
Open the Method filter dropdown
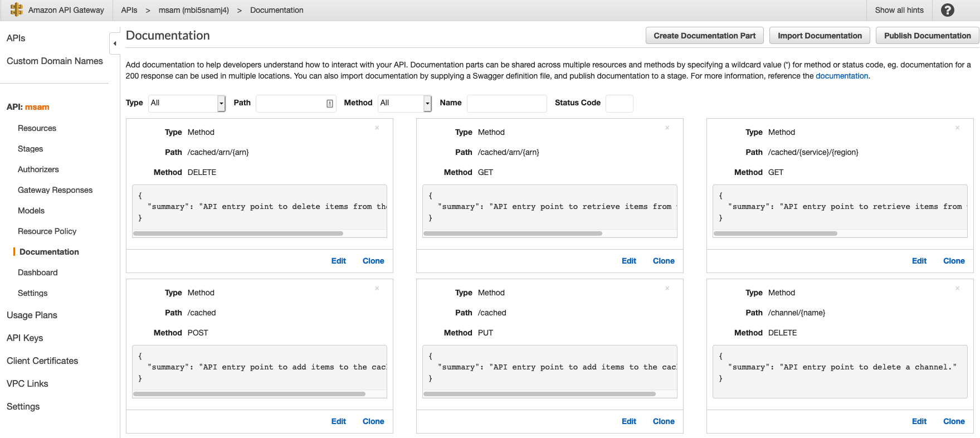tap(404, 103)
